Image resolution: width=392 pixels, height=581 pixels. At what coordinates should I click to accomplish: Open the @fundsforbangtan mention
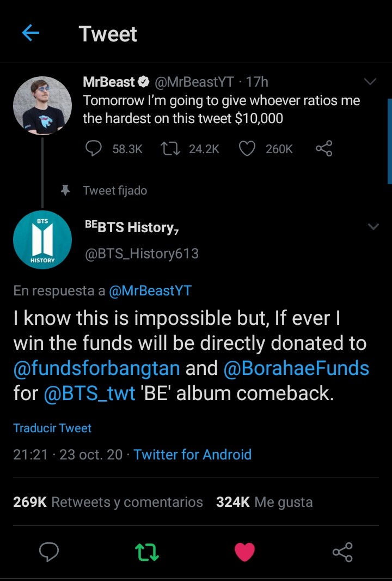96,368
